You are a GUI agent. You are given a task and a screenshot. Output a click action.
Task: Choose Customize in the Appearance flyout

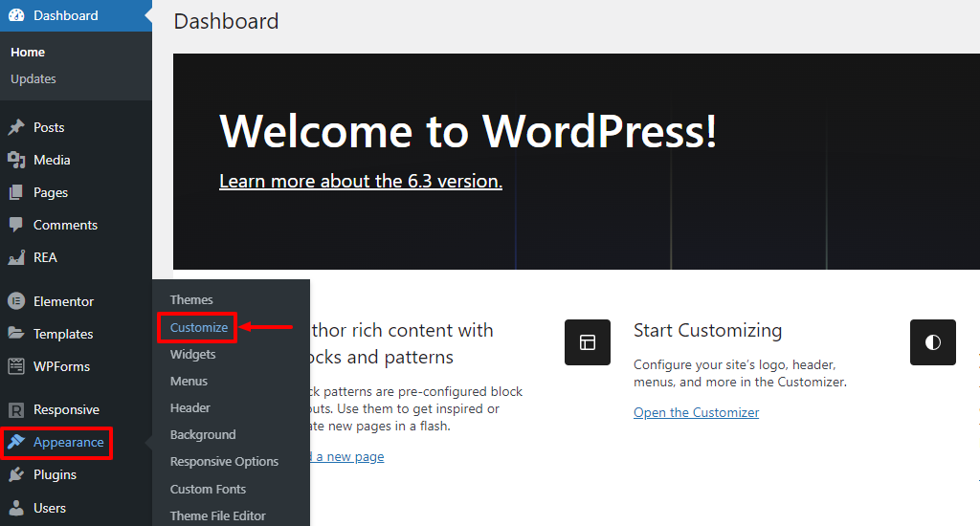click(x=199, y=327)
